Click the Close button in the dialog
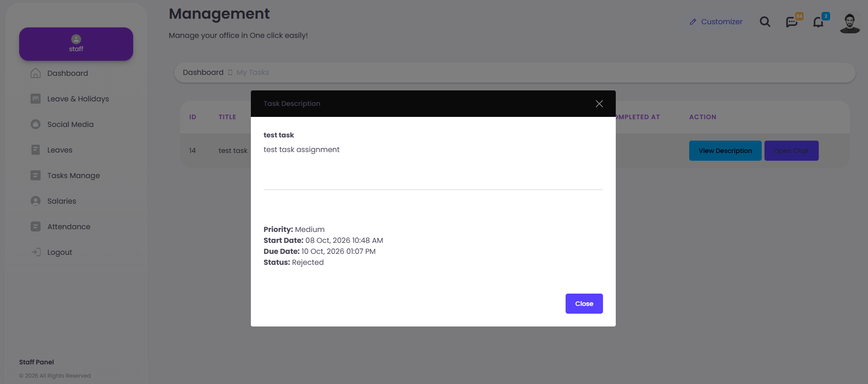868x384 pixels. click(x=584, y=304)
